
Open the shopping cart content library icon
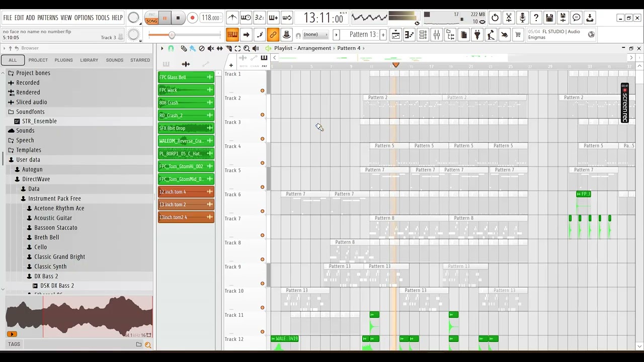click(518, 35)
